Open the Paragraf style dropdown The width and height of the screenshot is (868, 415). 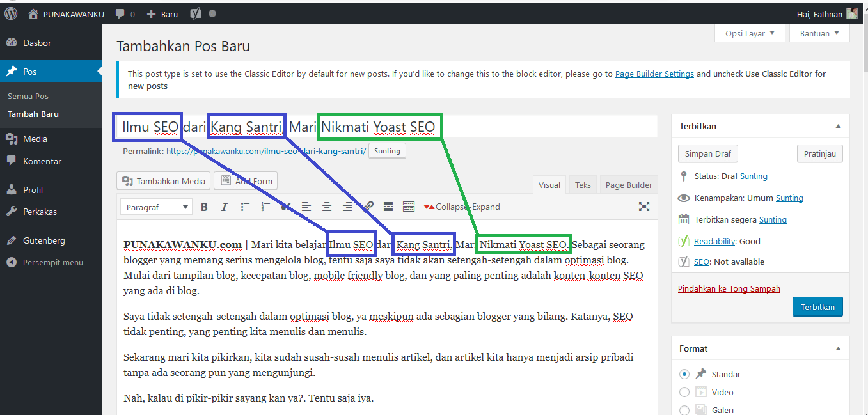[x=157, y=207]
